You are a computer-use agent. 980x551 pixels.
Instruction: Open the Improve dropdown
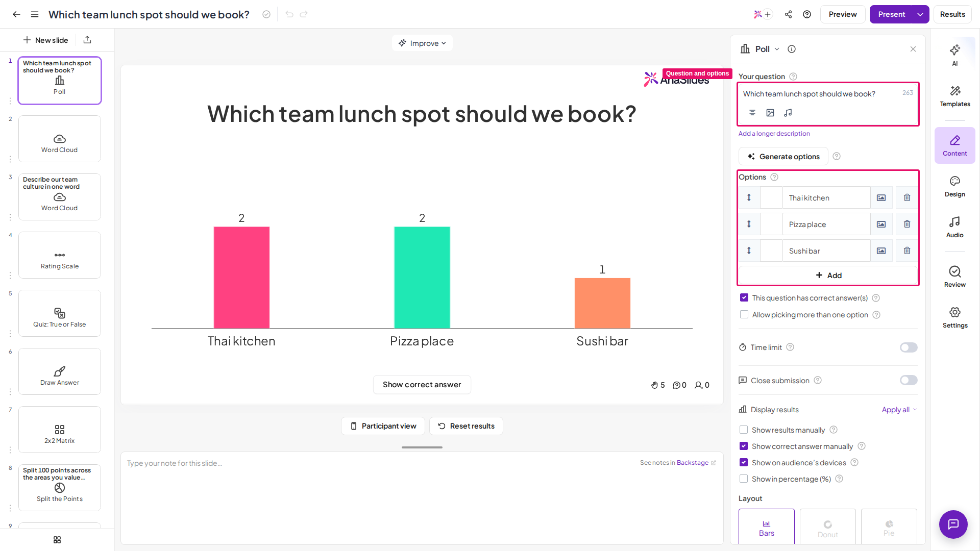point(422,43)
